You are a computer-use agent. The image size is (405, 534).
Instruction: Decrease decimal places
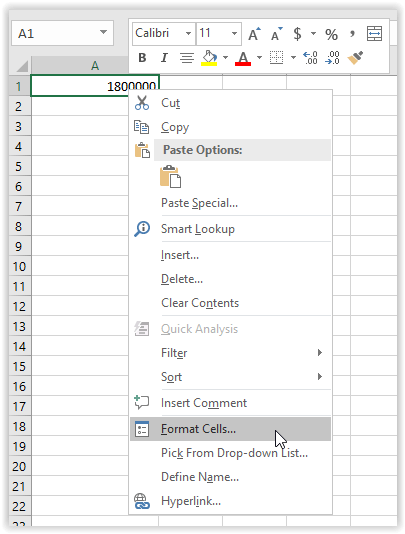[332, 58]
